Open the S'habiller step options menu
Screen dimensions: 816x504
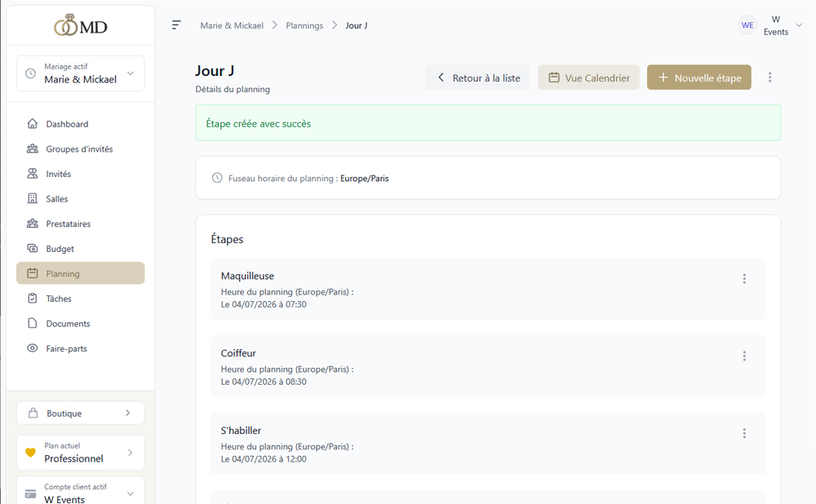click(x=744, y=433)
